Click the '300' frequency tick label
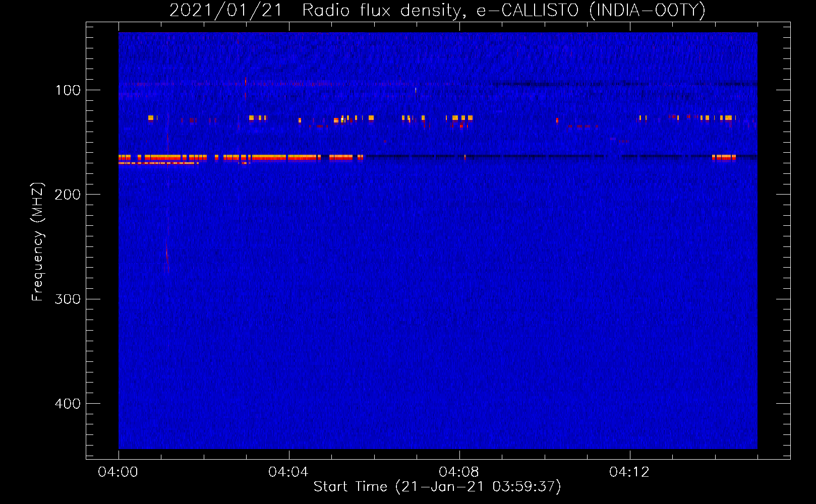The height and width of the screenshot is (504, 816). tap(68, 299)
